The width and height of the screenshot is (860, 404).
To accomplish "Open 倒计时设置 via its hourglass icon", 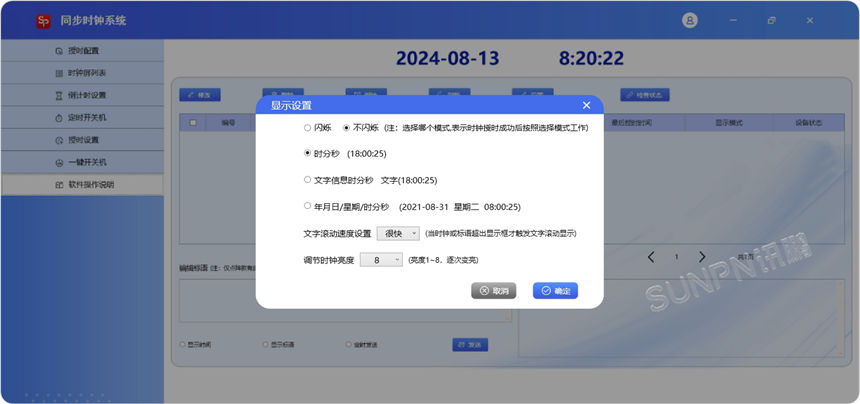I will (59, 95).
